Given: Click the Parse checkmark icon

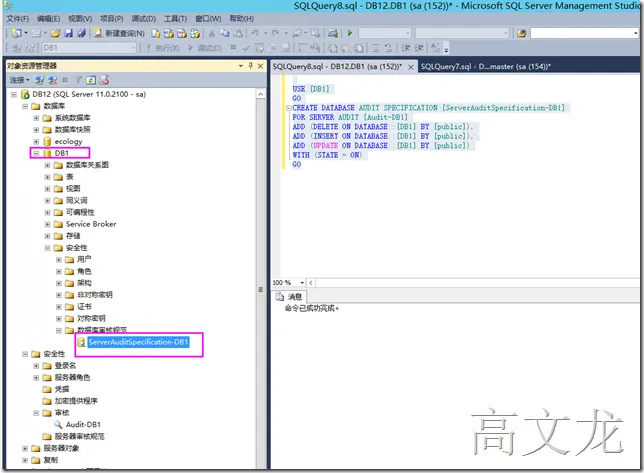Looking at the screenshot, I should (246, 48).
